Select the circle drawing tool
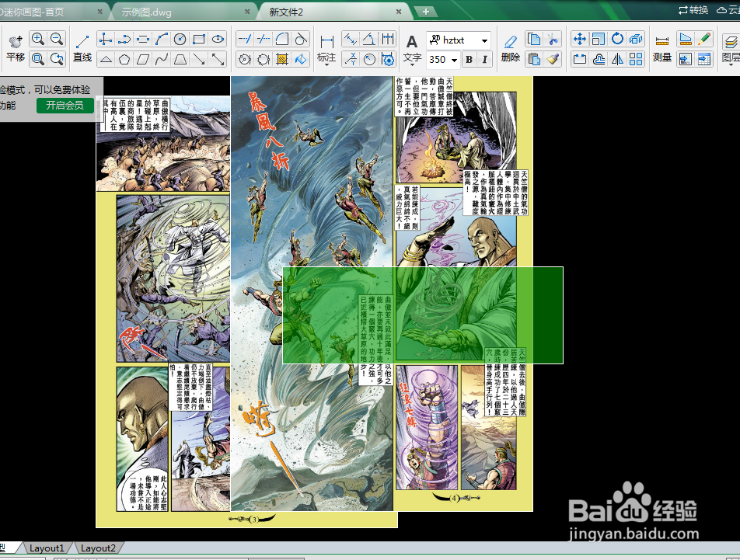Image resolution: width=740 pixels, height=560 pixels. [x=180, y=39]
